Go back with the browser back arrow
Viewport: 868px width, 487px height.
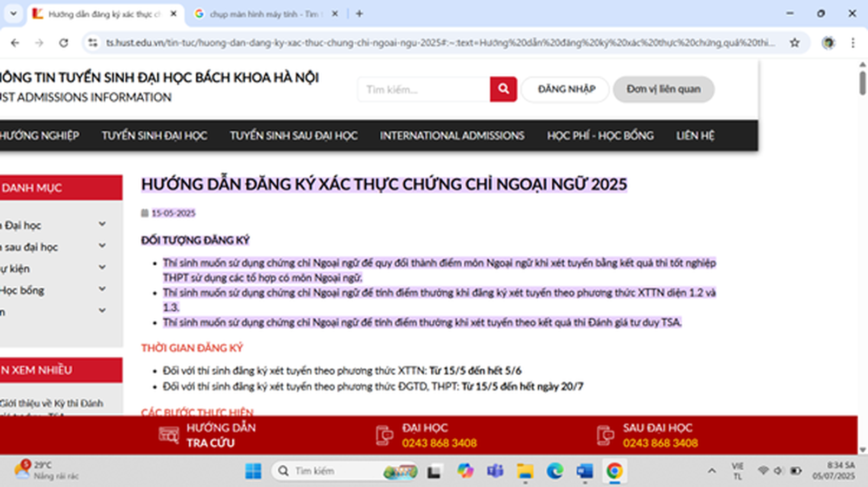[x=15, y=43]
